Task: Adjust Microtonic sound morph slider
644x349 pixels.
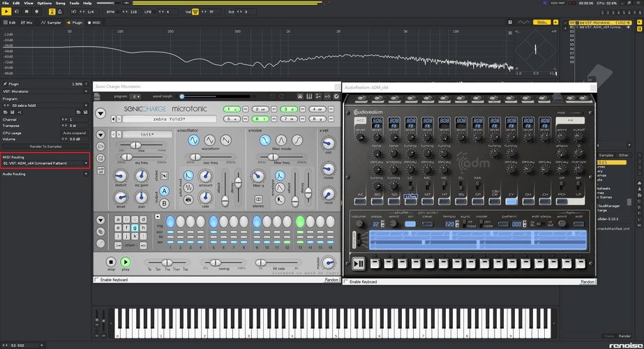Action: (x=215, y=96)
